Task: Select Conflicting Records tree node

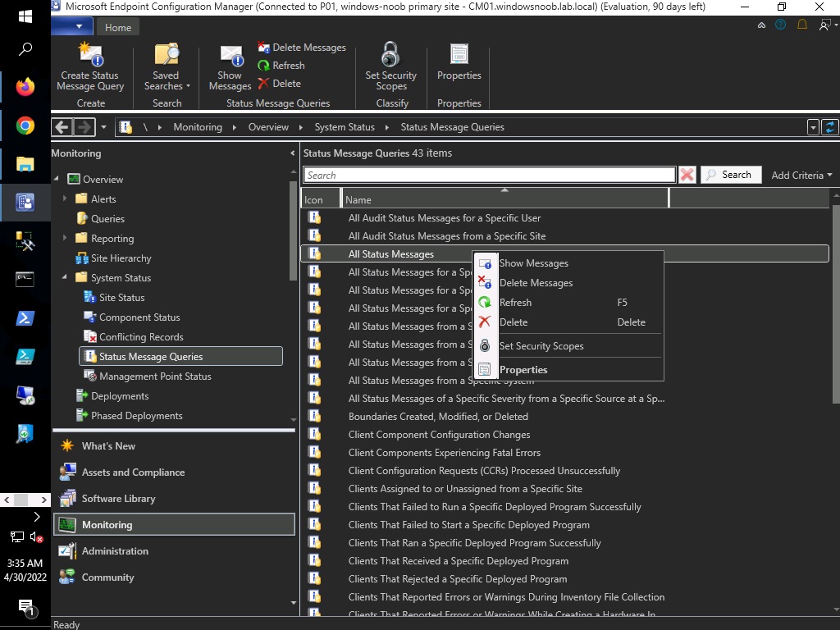Action: [x=141, y=337]
